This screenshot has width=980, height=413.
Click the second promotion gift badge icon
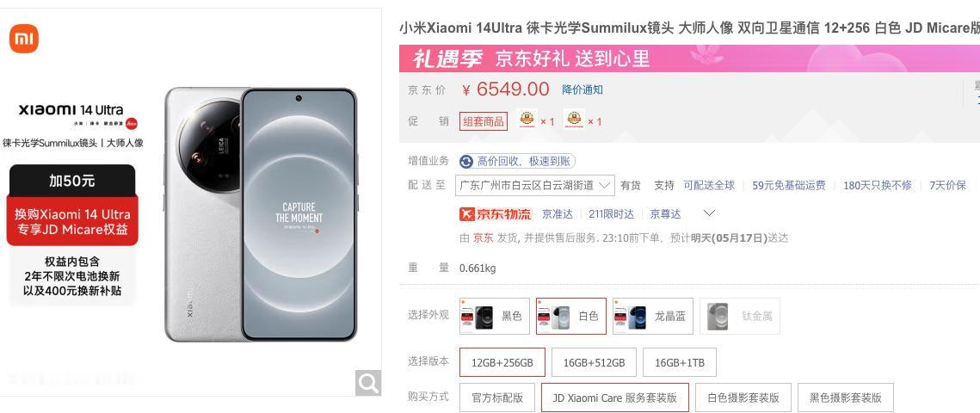coord(574,119)
